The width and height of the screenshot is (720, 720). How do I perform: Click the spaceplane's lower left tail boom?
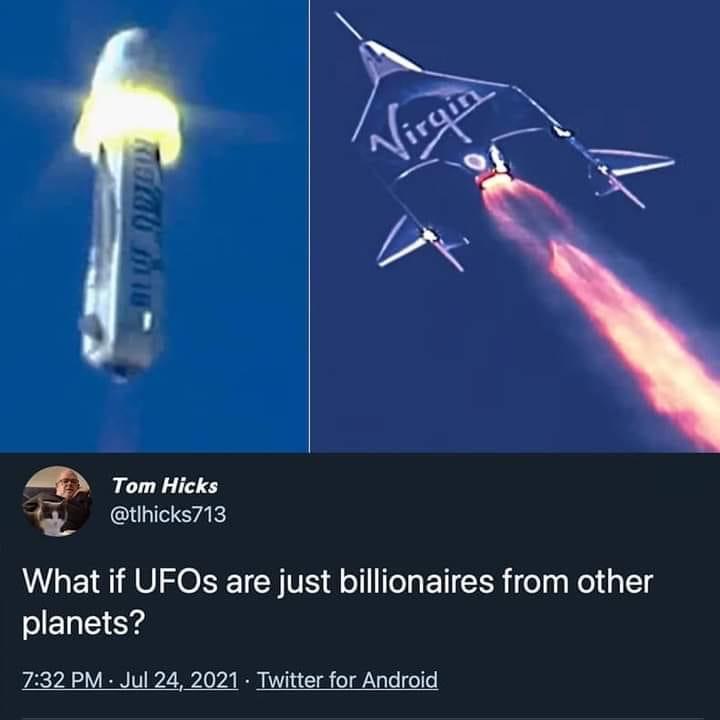point(420,243)
